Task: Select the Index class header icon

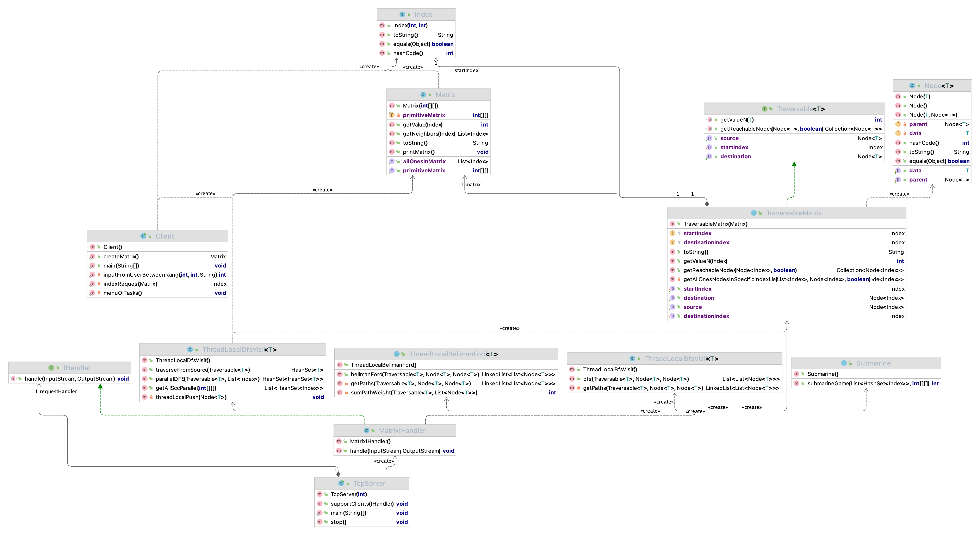Action: (x=402, y=14)
